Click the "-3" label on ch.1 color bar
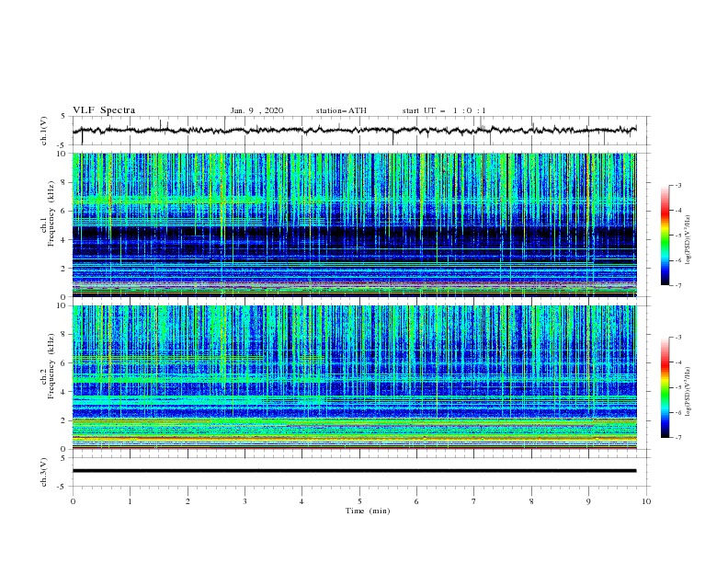This screenshot has width=728, height=563. click(677, 185)
